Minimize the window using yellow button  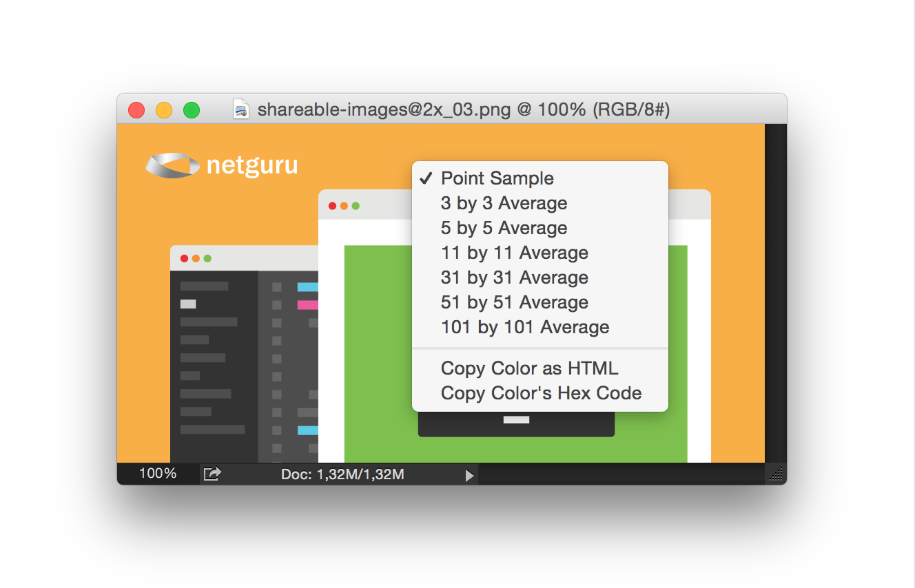[164, 110]
